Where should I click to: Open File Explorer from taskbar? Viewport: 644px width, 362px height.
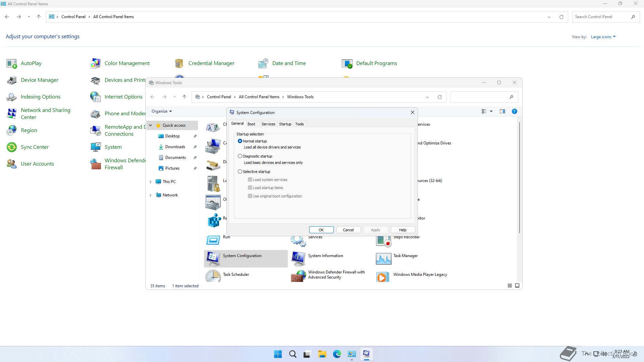pyautogui.click(x=322, y=354)
